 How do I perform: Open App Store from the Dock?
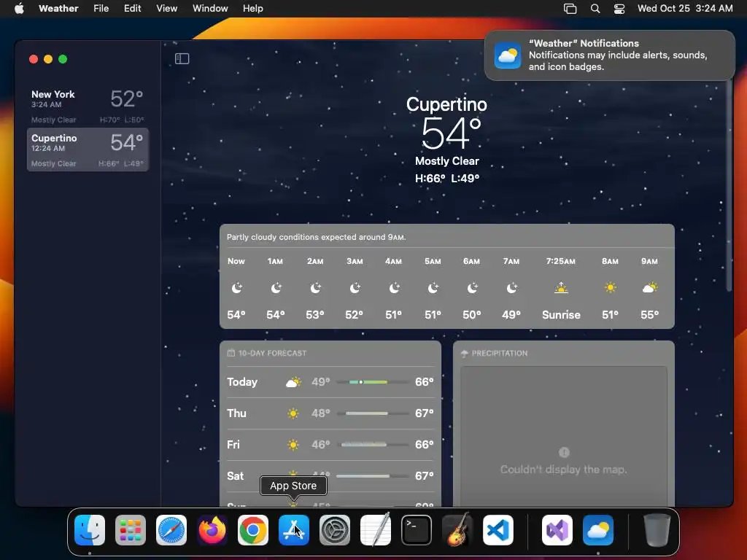[x=294, y=530]
